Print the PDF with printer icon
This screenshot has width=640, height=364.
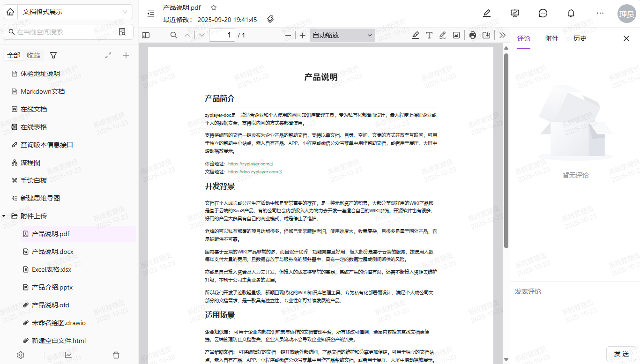473,35
